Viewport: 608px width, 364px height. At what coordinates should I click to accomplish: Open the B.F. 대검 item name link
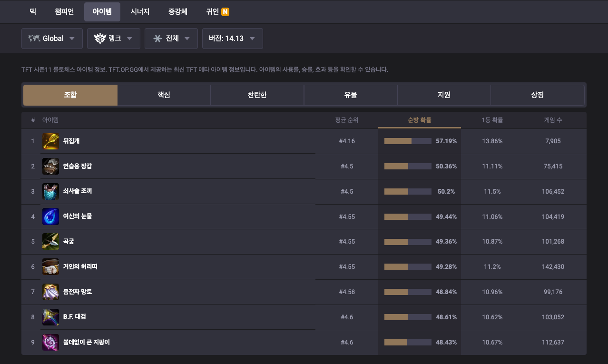tap(74, 317)
